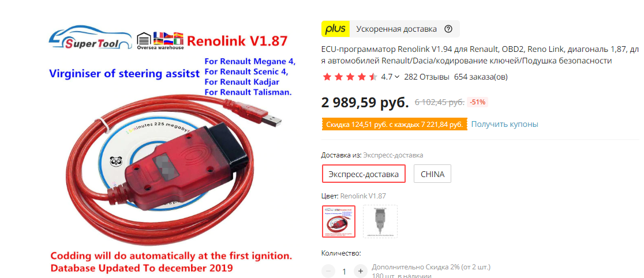Click the Ускоренная доставка label
This screenshot has height=278, width=644.
[x=396, y=29]
